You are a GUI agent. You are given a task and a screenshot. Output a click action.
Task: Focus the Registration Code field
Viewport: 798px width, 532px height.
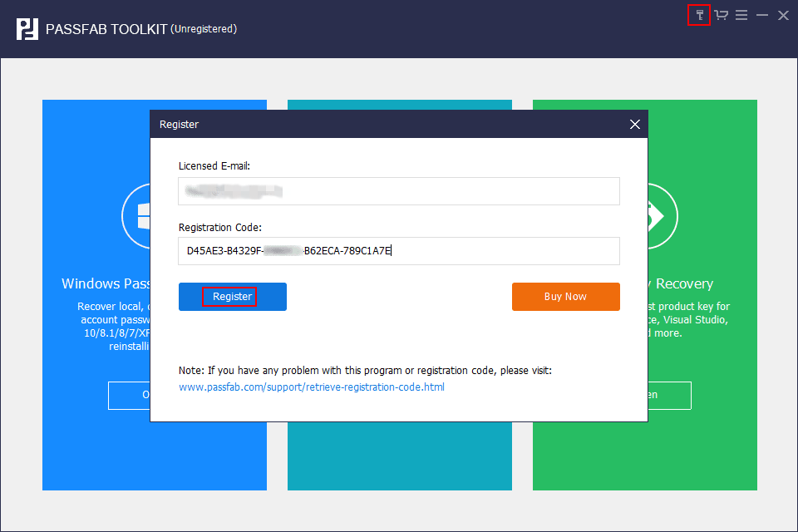click(x=399, y=250)
